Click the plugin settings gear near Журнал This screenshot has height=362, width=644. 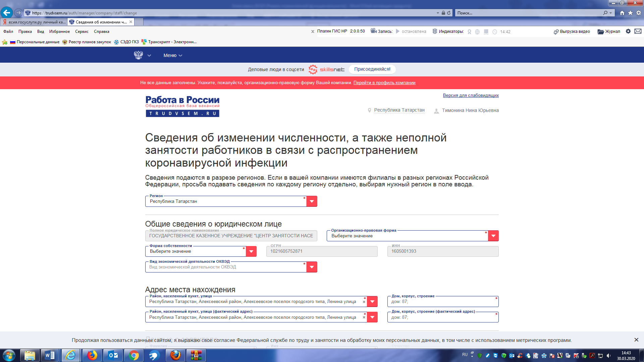628,31
